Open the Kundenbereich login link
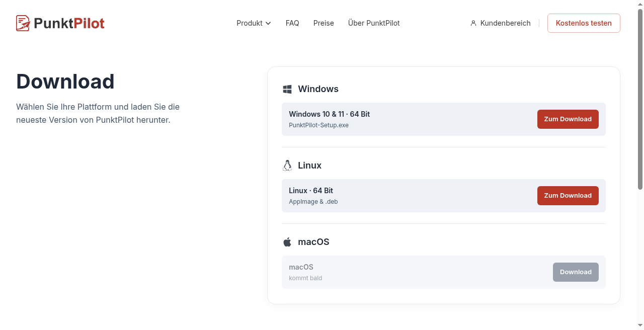Viewport: 644px width, 330px height. pyautogui.click(x=501, y=23)
